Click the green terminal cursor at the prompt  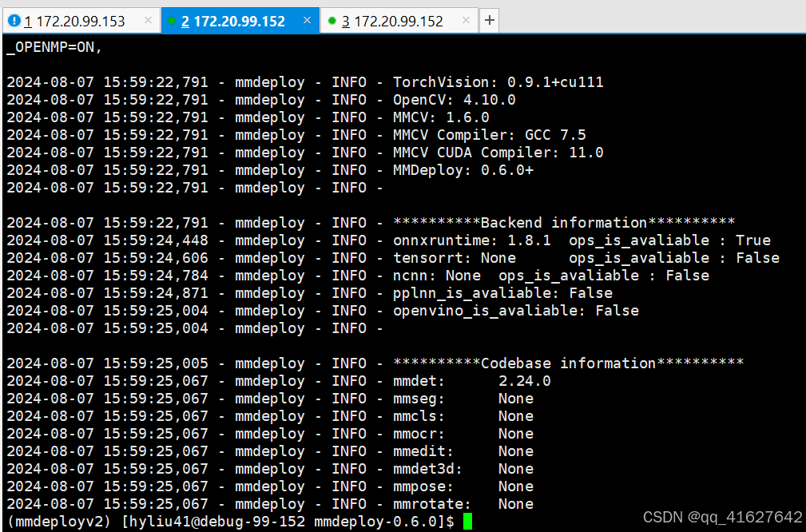pos(467,522)
